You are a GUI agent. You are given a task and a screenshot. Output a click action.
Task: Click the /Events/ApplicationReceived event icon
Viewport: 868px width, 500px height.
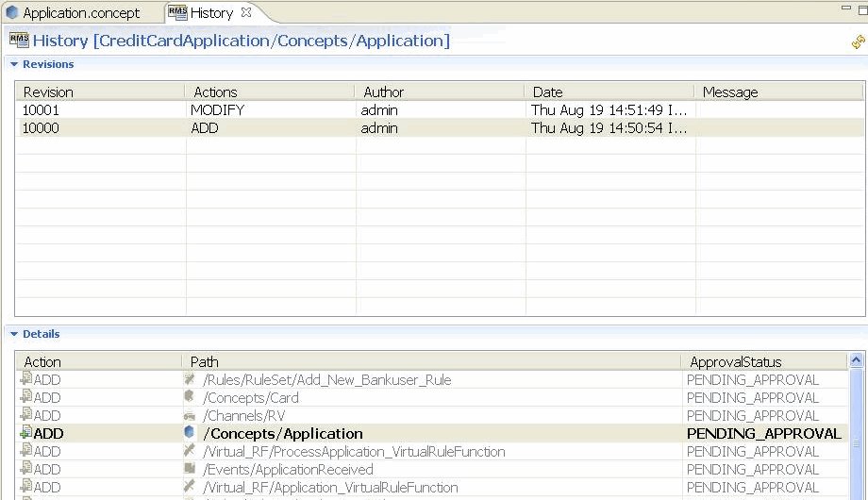pyautogui.click(x=190, y=469)
